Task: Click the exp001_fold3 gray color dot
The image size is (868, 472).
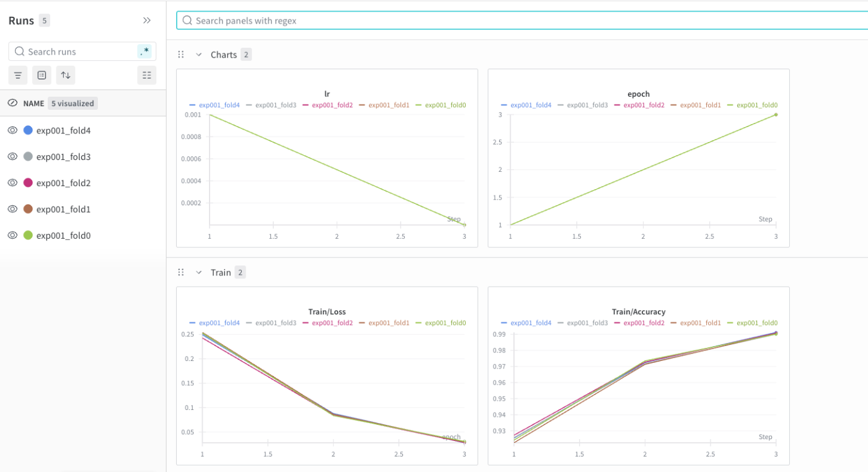Action: coord(28,156)
